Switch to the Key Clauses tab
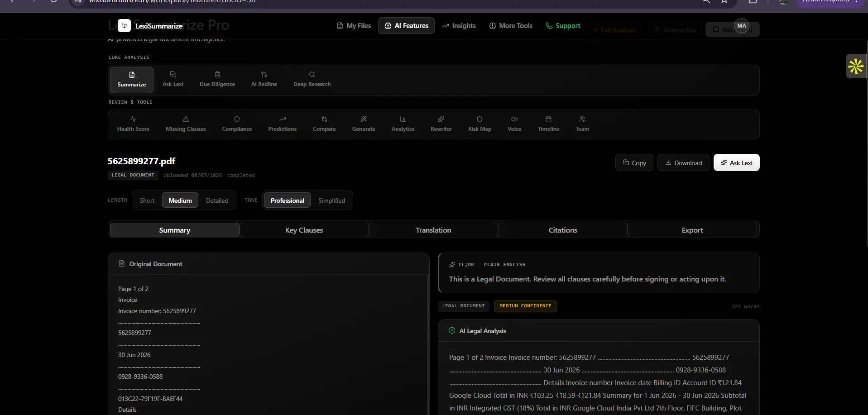This screenshot has width=868, height=415. 304,230
